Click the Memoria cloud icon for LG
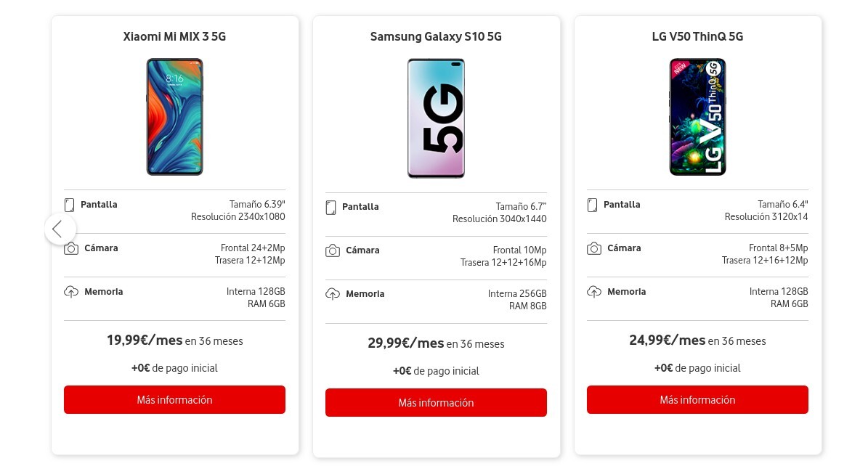Image resolution: width=868 pixels, height=469 pixels. [594, 292]
